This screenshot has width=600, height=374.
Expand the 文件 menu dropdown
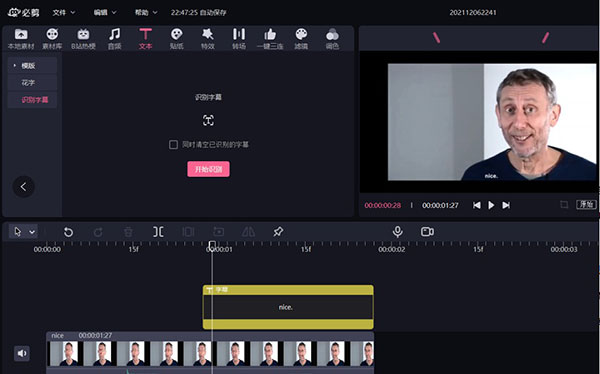tap(64, 13)
